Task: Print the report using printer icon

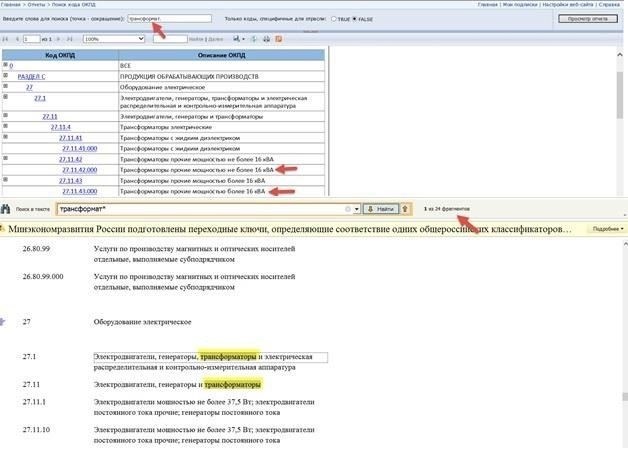Action: (266, 39)
